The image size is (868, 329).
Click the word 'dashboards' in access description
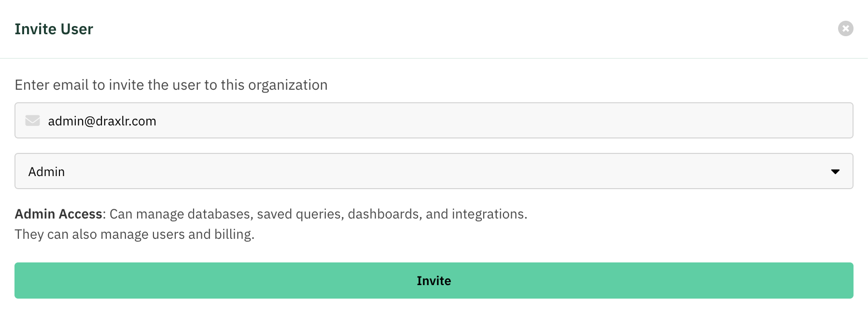pyautogui.click(x=385, y=214)
